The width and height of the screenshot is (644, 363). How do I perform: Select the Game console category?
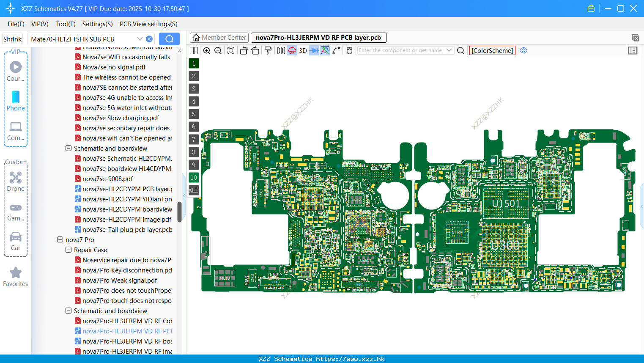[x=16, y=212]
